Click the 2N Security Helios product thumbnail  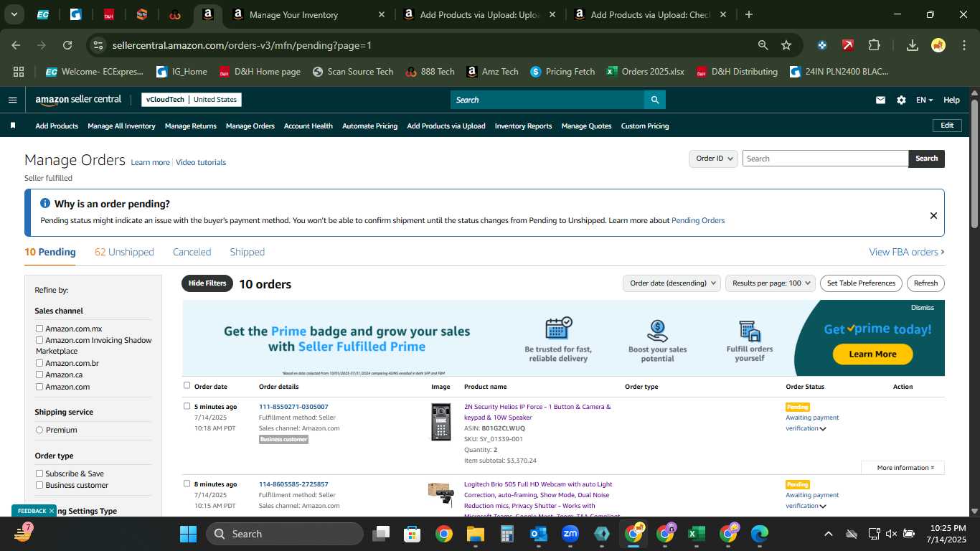[440, 422]
